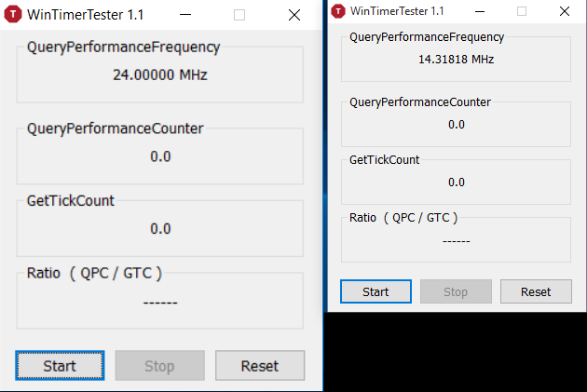Click the Ratio dashes in the 24.00000 MHz window
This screenshot has width=587, height=392.
point(160,301)
